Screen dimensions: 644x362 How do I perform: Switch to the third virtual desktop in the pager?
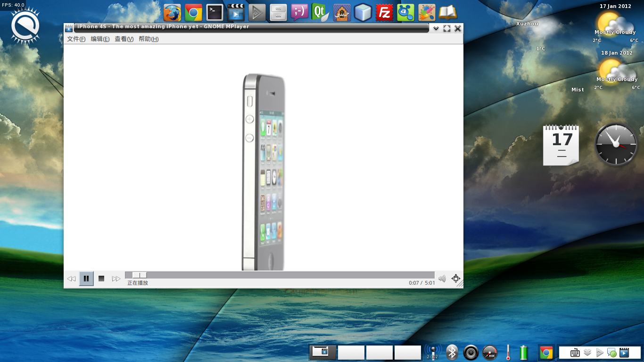[x=380, y=353]
